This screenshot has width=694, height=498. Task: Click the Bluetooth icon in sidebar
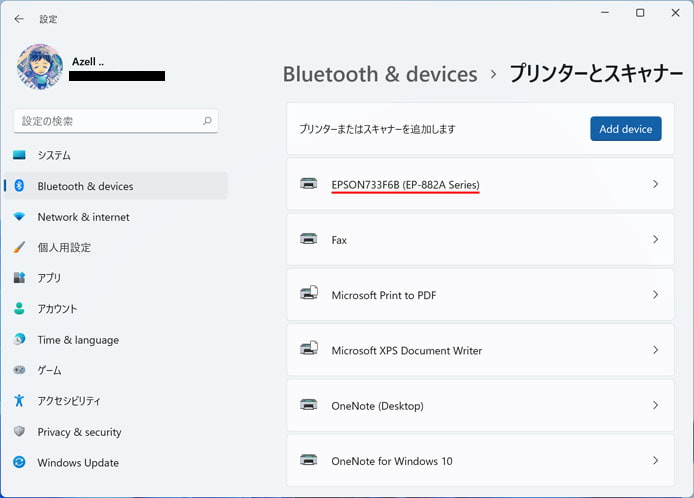pos(19,186)
